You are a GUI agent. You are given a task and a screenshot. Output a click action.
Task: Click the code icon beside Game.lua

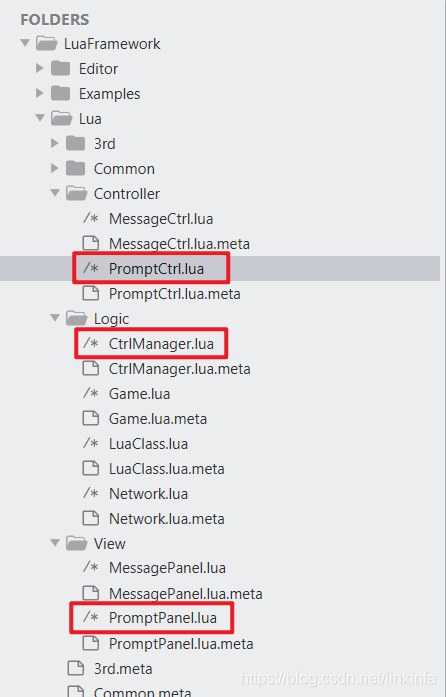click(91, 393)
